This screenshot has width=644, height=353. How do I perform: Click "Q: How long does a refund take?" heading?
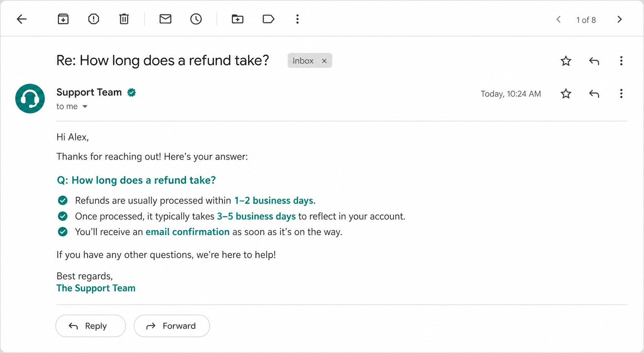[136, 180]
